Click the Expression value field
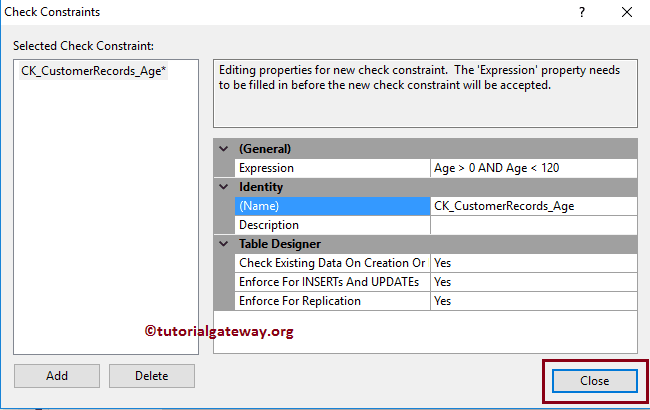 point(532,168)
